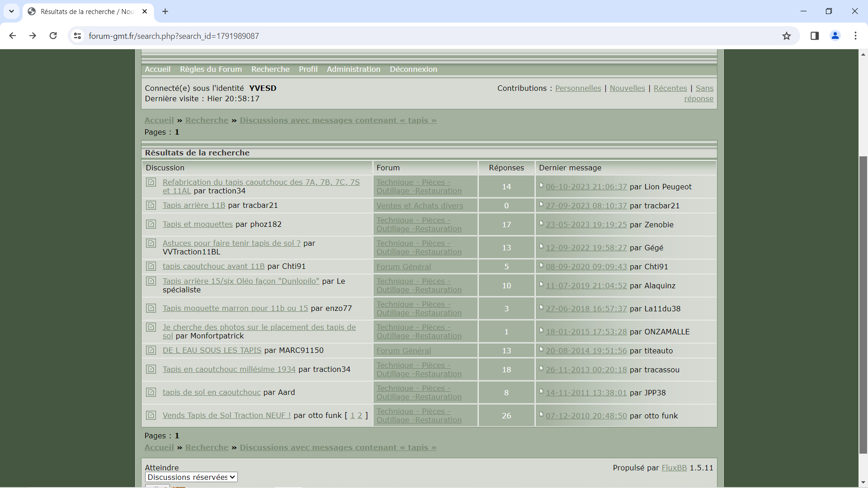Open a new browser tab
The width and height of the screenshot is (868, 488).
tap(165, 11)
